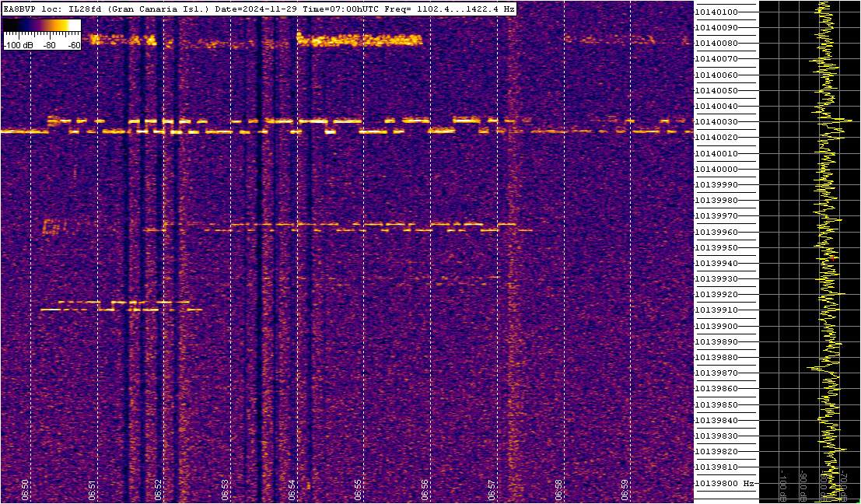Screen dimensions: 861x504
Task: Select the 10140000 frequency label
Action: [717, 169]
